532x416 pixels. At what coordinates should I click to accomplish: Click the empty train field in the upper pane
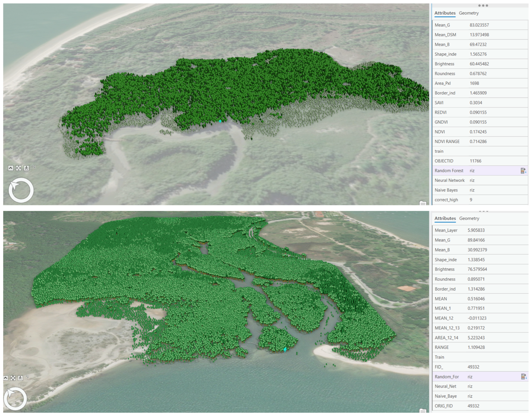click(498, 151)
